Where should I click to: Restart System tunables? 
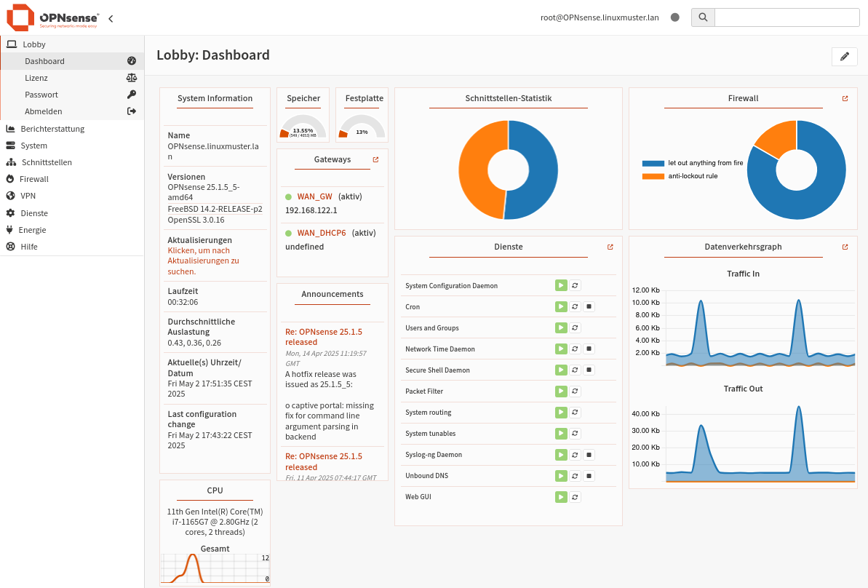coord(576,434)
